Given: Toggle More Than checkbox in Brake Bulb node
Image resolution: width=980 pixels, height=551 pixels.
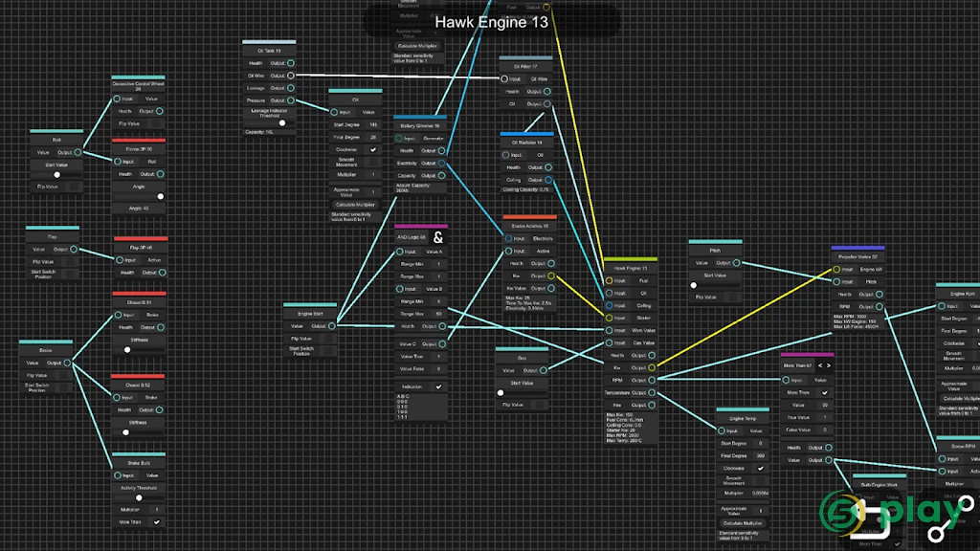Looking at the screenshot, I should point(156,522).
